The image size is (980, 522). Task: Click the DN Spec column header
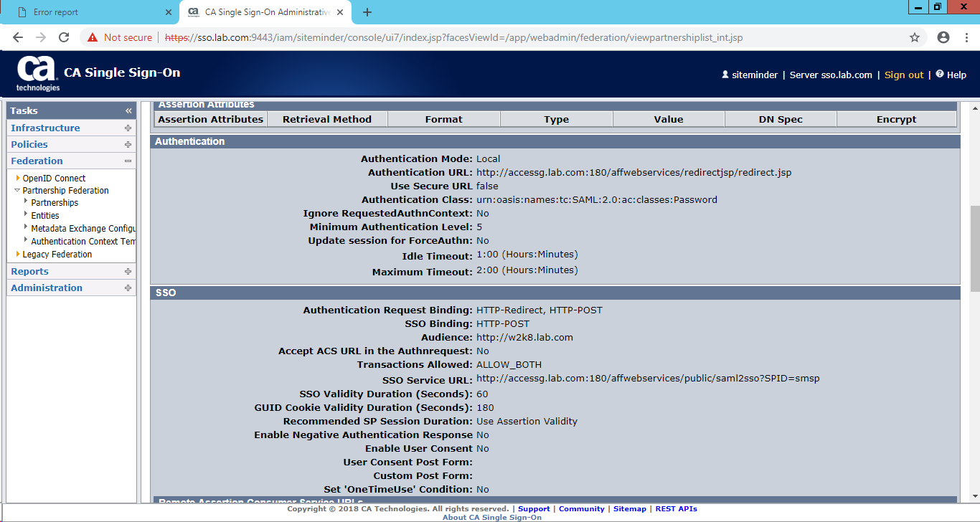[x=781, y=119]
